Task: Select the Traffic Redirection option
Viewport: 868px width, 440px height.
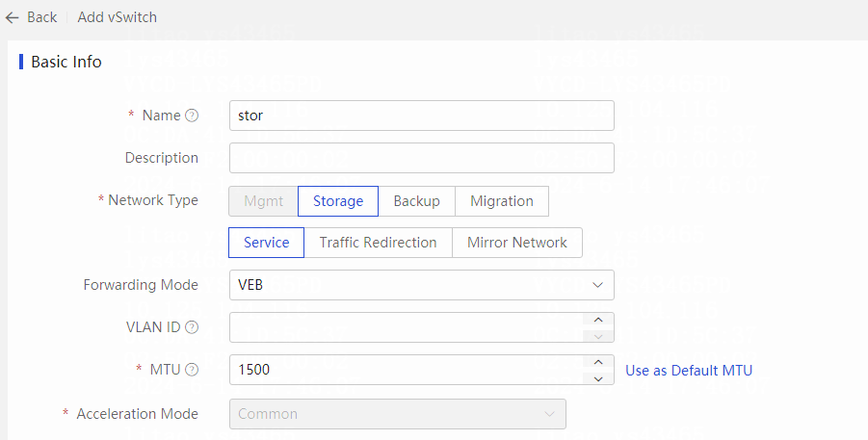Action: [378, 243]
